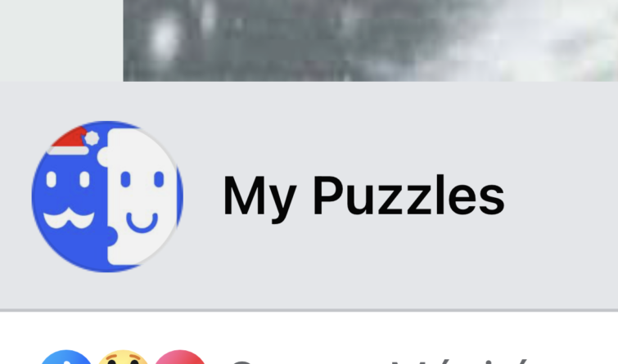Screen dimensions: 618x364
Task: Click the white mustache on avatar
Action: pos(69,218)
